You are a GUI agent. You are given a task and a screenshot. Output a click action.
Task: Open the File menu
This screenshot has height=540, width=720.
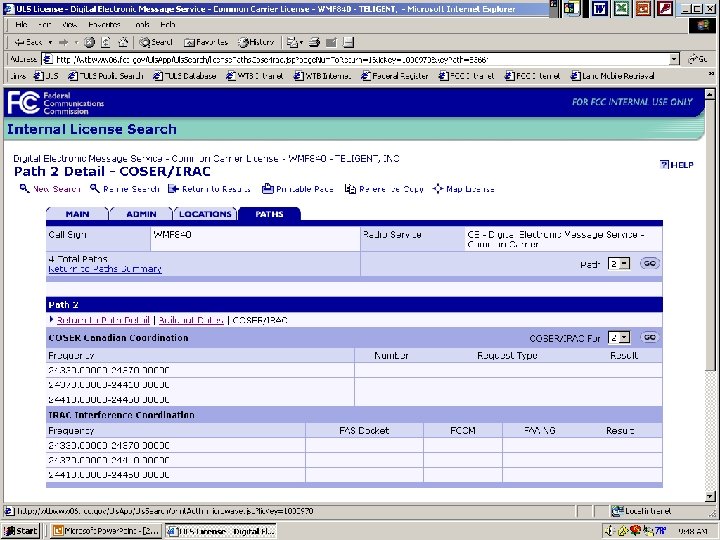pos(21,25)
